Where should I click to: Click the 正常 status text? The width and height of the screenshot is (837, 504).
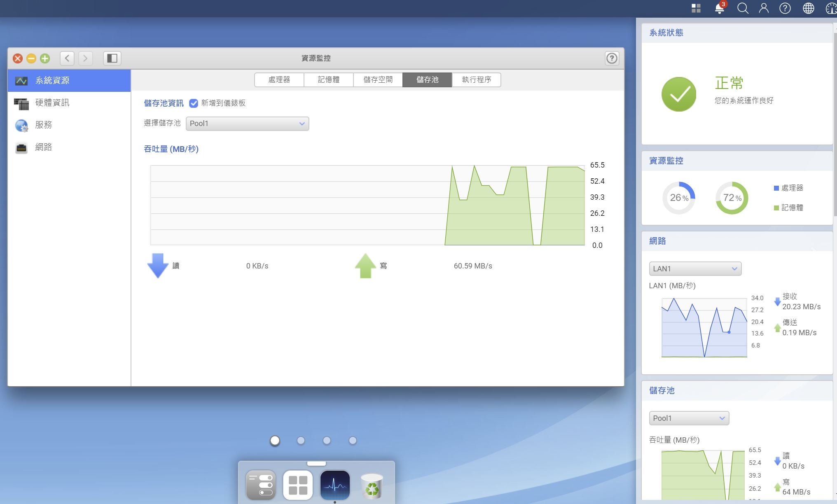point(729,83)
